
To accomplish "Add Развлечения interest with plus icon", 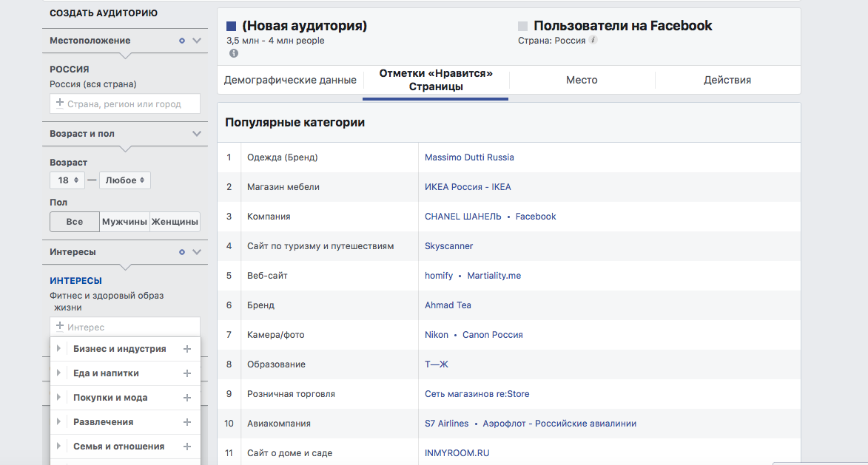I will coord(187,422).
